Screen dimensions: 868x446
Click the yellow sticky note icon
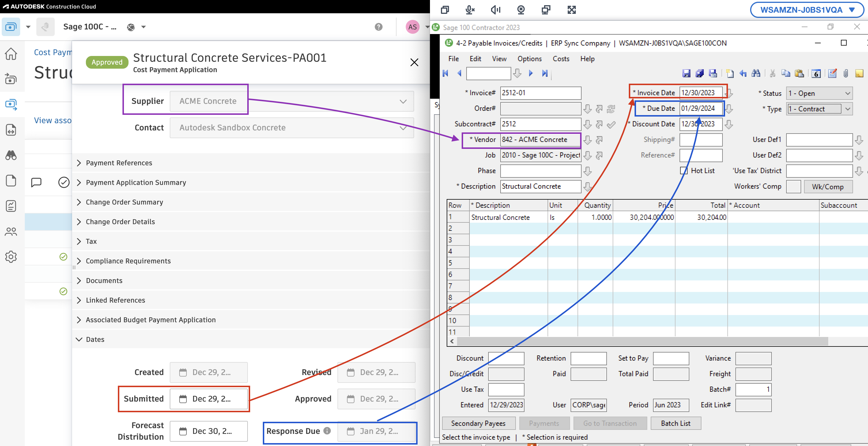point(859,73)
